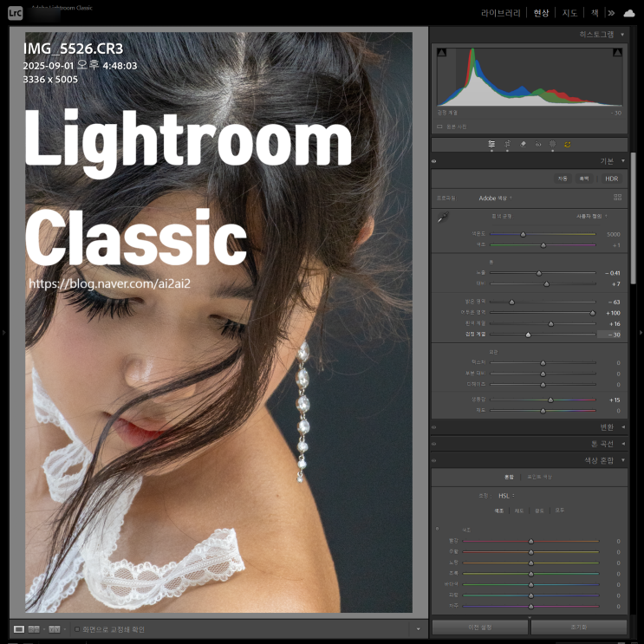Collapse the Color Mixer (색상 혼합) panel
This screenshot has width=644, height=644.
[623, 460]
